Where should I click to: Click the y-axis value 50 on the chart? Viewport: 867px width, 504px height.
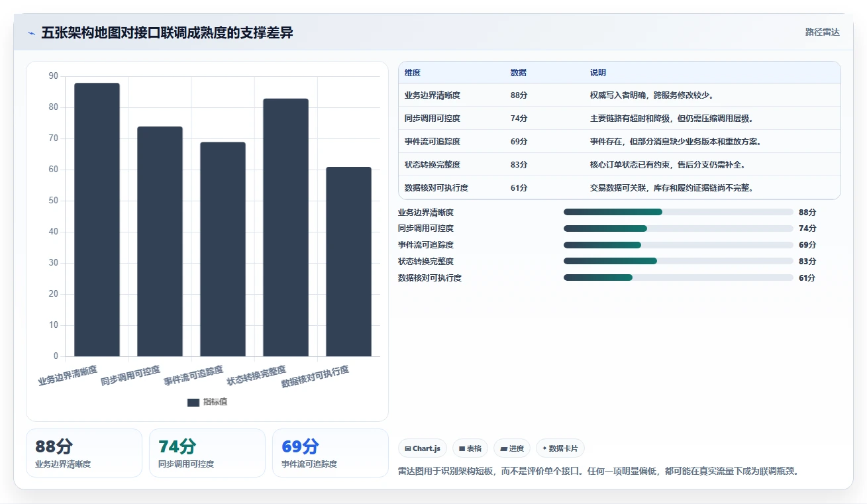coord(53,201)
